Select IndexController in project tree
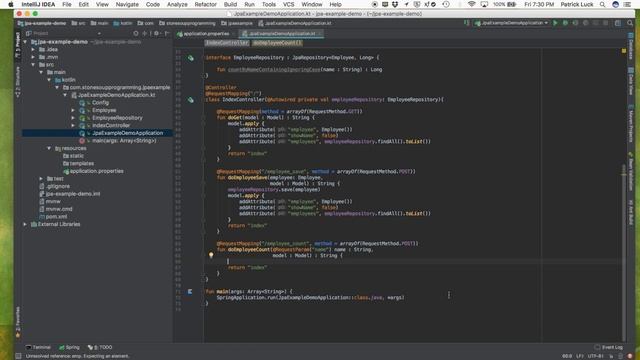The width and height of the screenshot is (640, 360). pyautogui.click(x=111, y=126)
